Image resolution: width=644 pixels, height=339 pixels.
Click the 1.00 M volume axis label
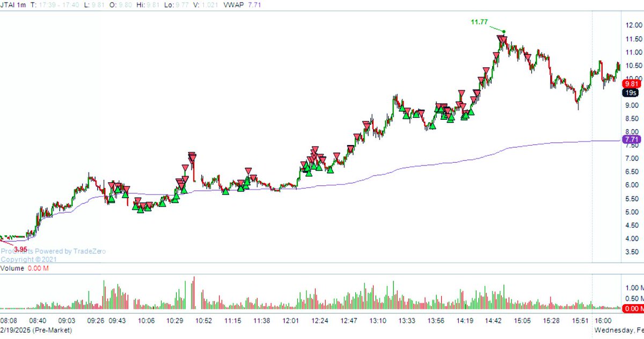click(634, 287)
